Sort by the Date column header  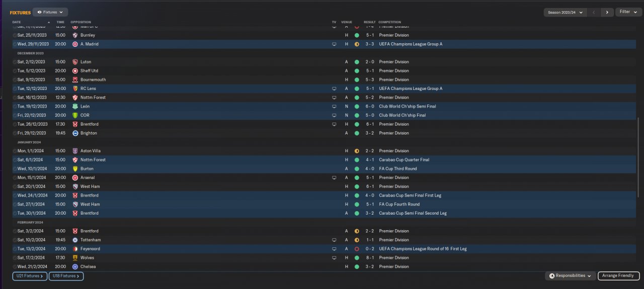click(x=17, y=22)
